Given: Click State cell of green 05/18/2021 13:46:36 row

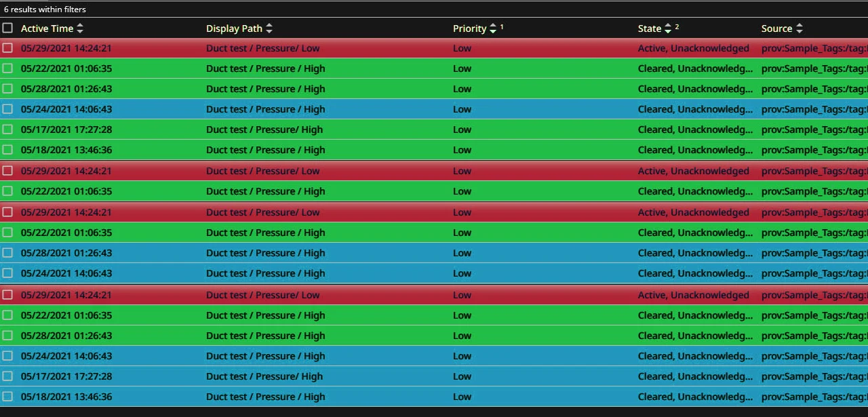Looking at the screenshot, I should tap(695, 150).
